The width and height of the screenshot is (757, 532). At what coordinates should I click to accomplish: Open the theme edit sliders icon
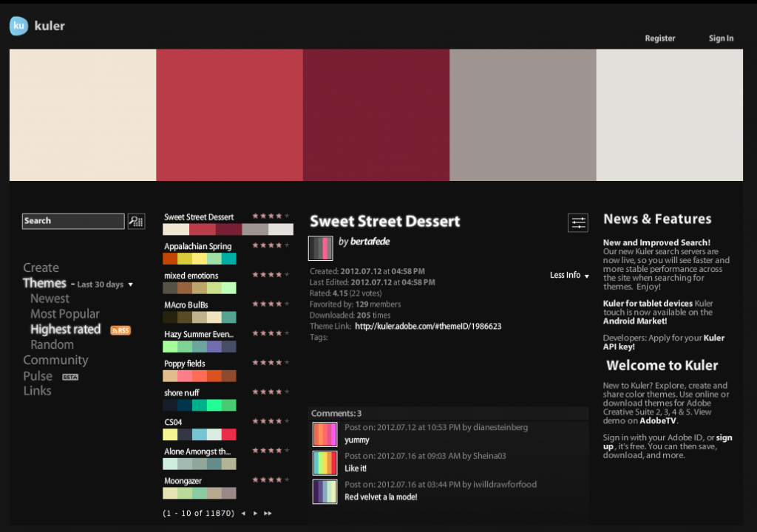pyautogui.click(x=578, y=222)
